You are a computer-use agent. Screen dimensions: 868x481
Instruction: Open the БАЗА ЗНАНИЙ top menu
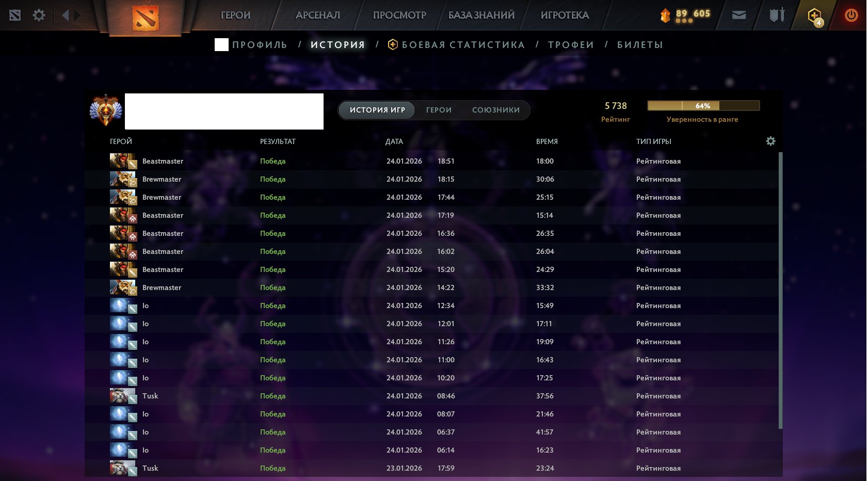(x=481, y=15)
